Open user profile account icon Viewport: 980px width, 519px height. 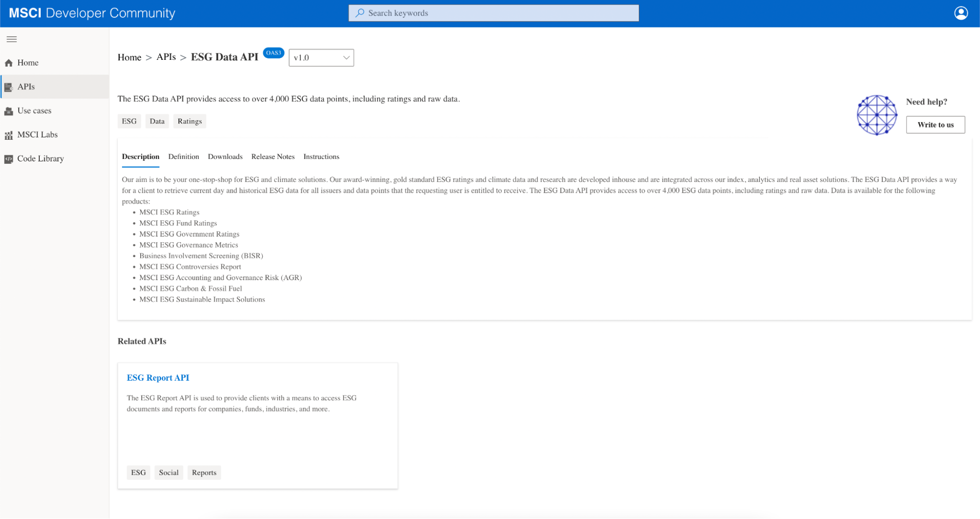pyautogui.click(x=961, y=13)
